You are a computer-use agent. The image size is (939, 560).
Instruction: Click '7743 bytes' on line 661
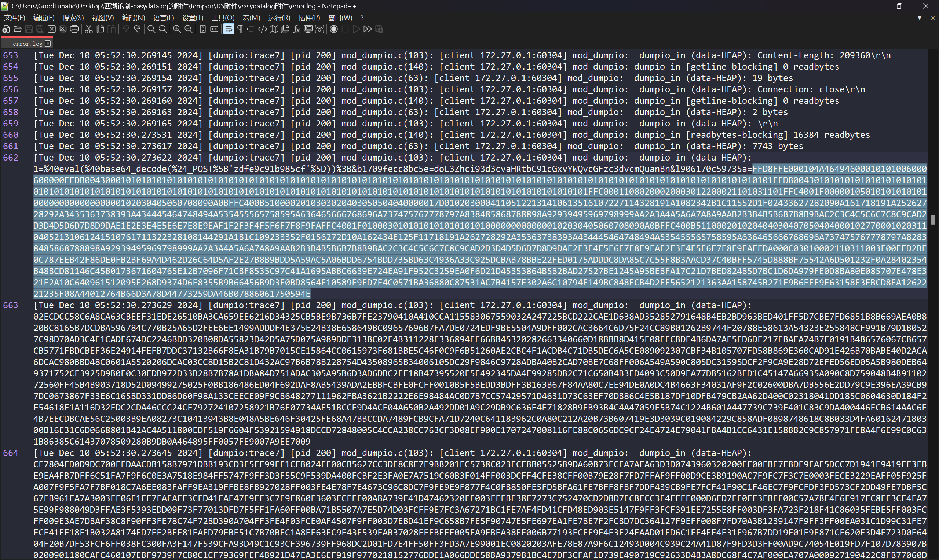(x=777, y=146)
